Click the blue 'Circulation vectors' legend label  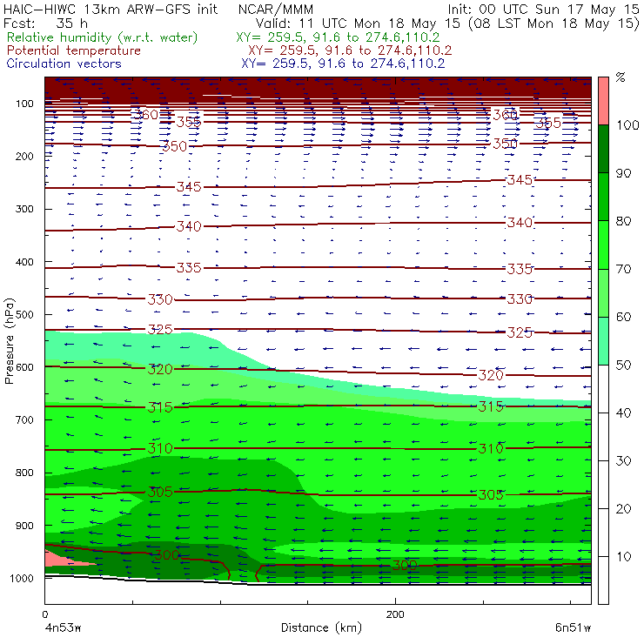[x=64, y=64]
